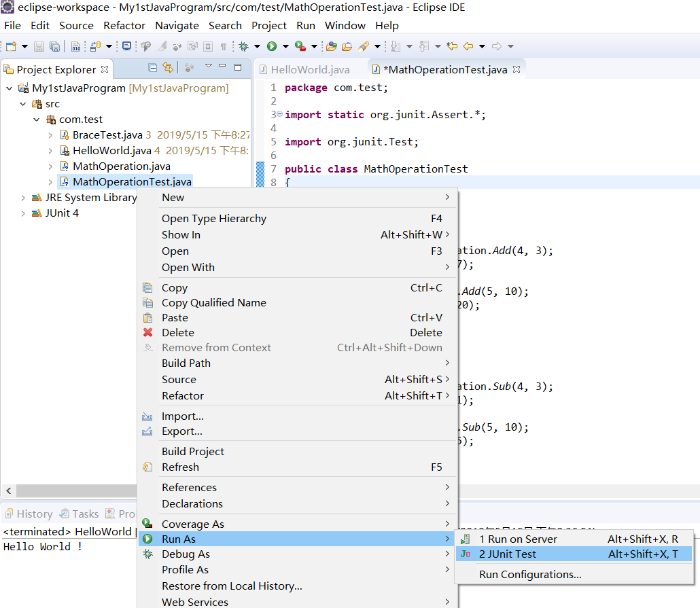Click the Forward navigation gray arrow
Screen dimensions: 700x608
(x=497, y=46)
